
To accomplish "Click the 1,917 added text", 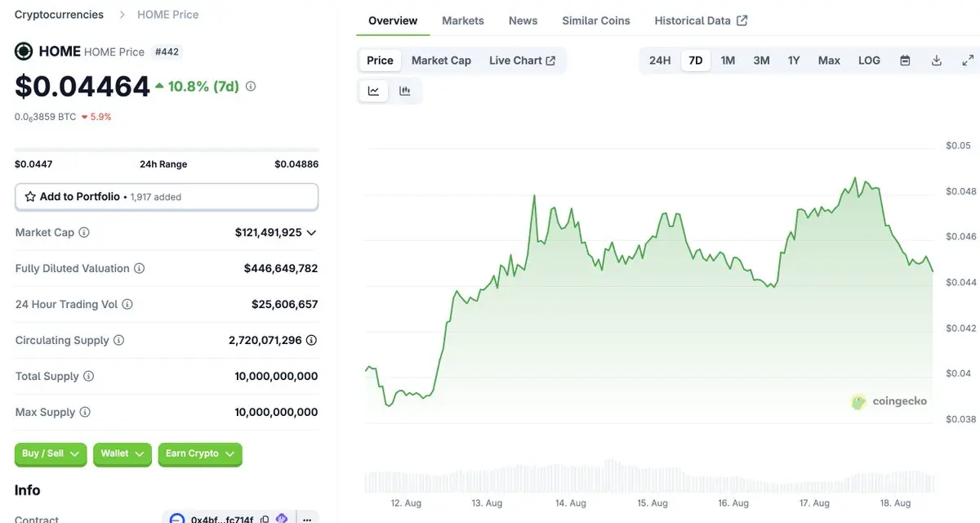I will [x=156, y=197].
